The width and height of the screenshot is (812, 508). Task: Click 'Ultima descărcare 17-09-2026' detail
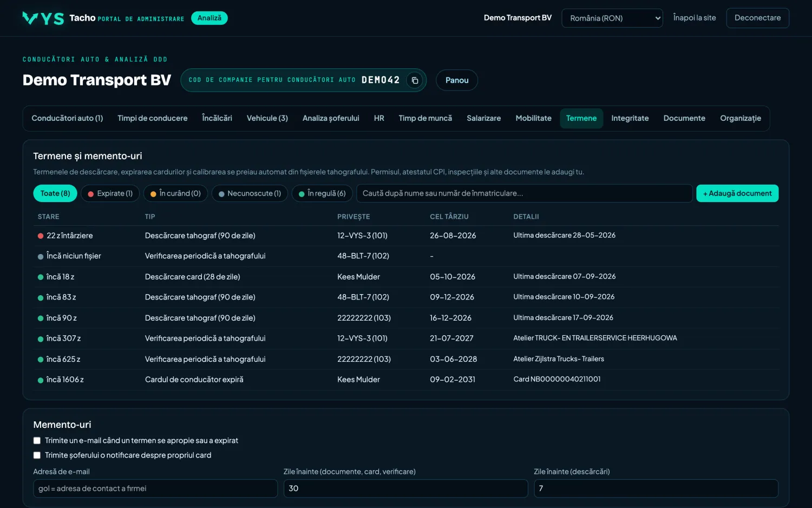(564, 318)
